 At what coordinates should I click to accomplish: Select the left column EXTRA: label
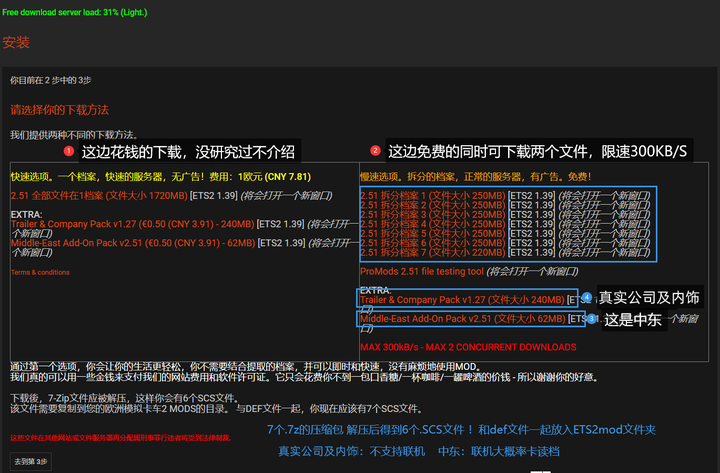pyautogui.click(x=26, y=214)
